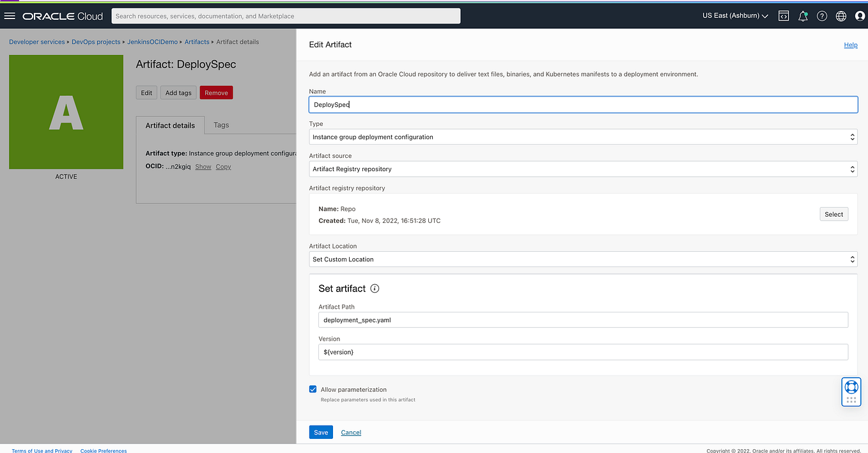Image resolution: width=868 pixels, height=453 pixels.
Task: Open the user profile icon
Action: click(x=859, y=16)
